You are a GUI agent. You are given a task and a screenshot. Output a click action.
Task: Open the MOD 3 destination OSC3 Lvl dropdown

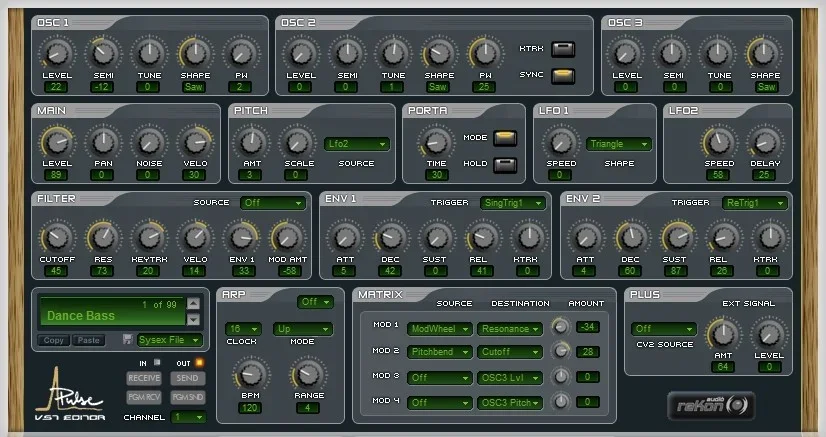tap(509, 378)
